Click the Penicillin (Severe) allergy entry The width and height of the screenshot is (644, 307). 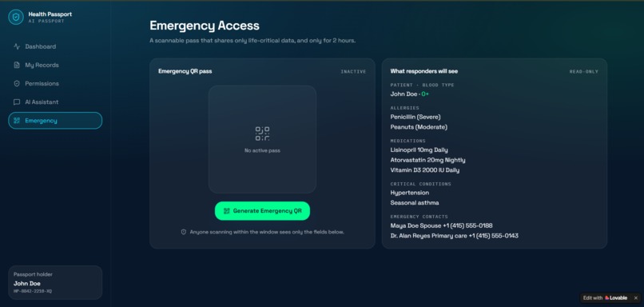click(x=415, y=118)
